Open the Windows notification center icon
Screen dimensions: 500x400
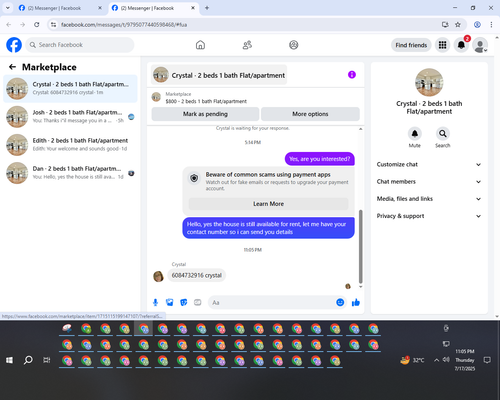[x=487, y=360]
